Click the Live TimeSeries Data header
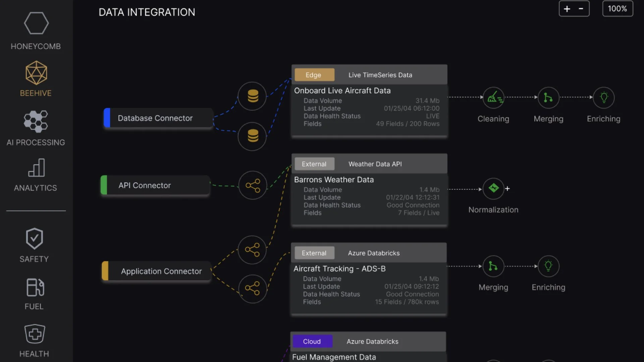Image resolution: width=644 pixels, height=362 pixels. coord(380,75)
